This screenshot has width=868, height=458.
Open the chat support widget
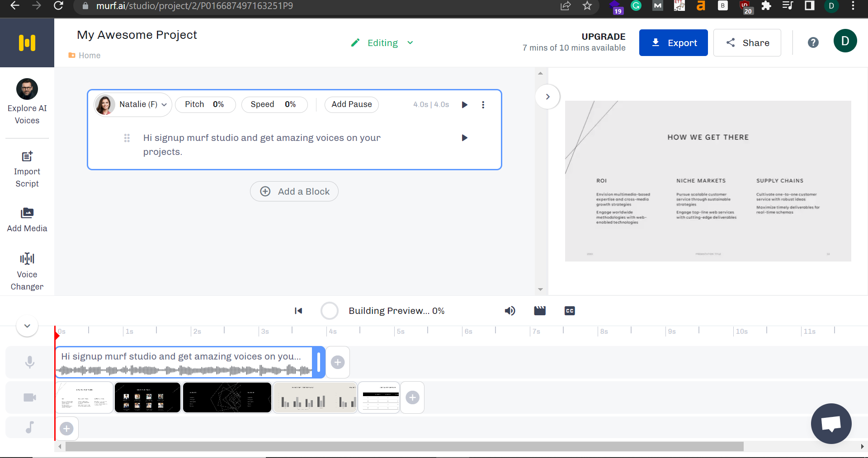[x=831, y=424]
